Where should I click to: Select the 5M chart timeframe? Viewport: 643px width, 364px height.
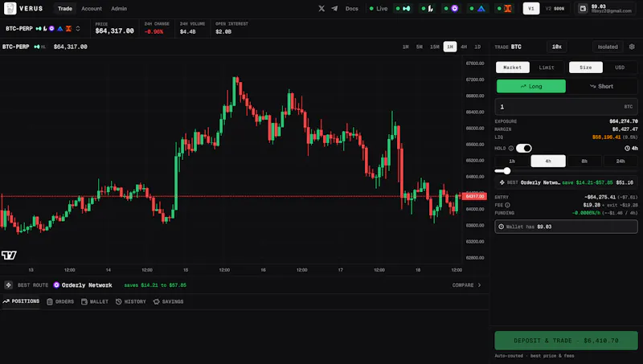[419, 47]
